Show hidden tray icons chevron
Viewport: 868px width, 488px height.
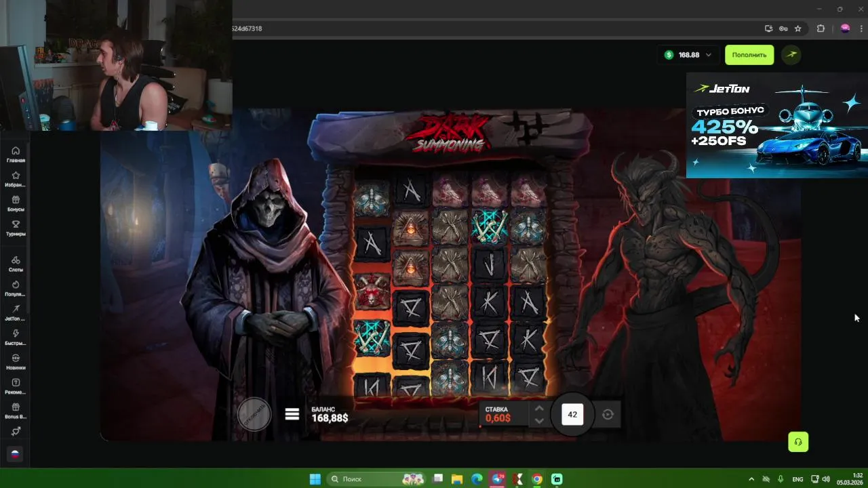[x=751, y=479]
